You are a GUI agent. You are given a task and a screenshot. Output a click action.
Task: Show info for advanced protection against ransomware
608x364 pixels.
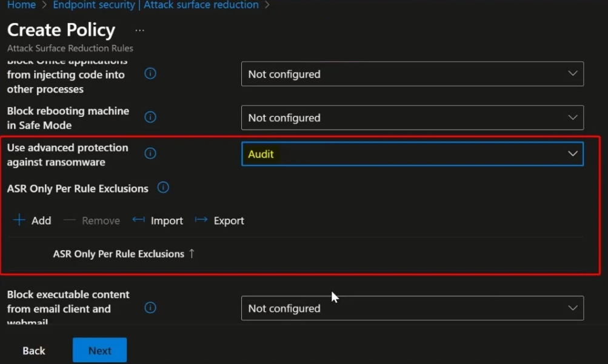[x=150, y=153]
